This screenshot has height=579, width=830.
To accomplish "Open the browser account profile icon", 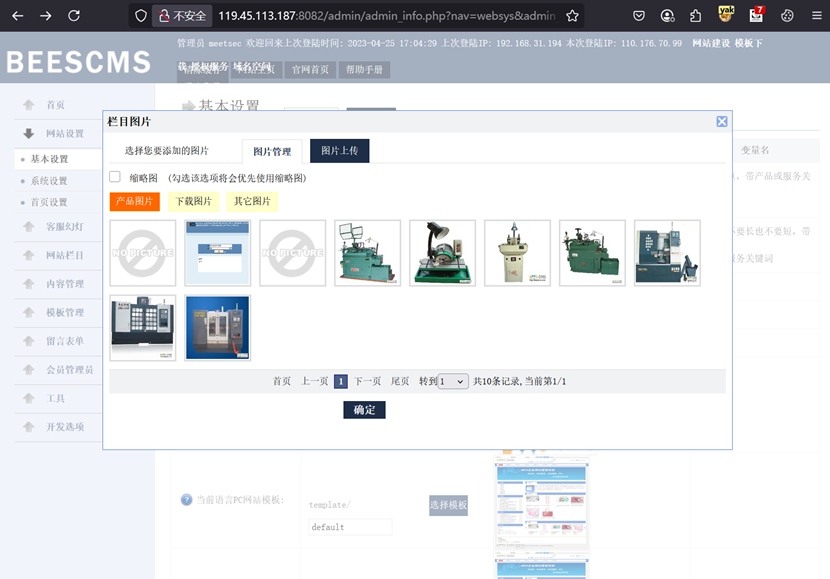I will pos(667,16).
